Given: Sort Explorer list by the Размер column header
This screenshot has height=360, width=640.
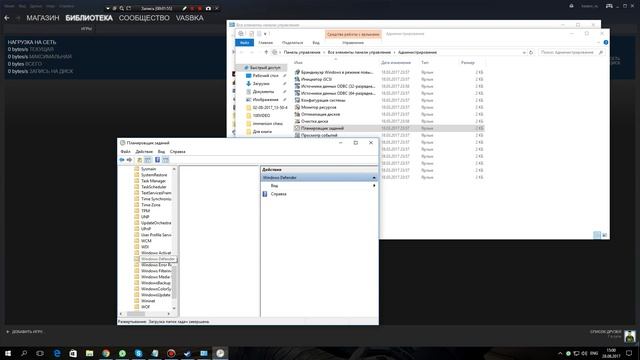Looking at the screenshot, I should 468,63.
